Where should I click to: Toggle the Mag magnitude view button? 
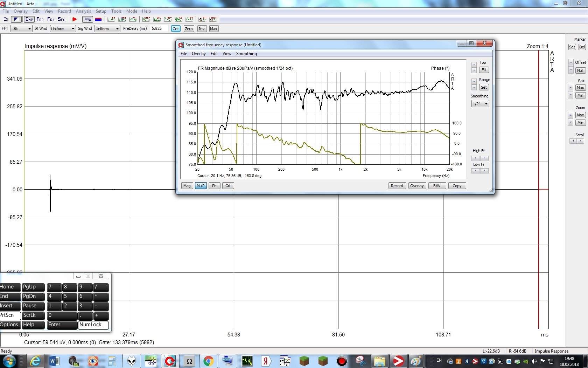tap(187, 186)
